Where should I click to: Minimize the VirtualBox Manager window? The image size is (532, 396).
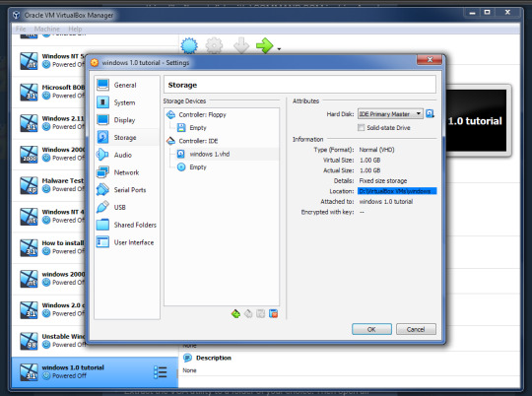click(x=472, y=13)
